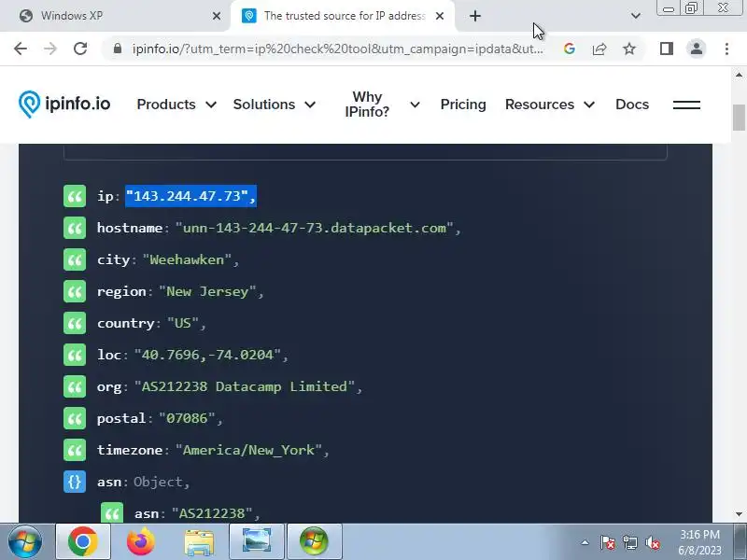Click the ipinfo.io logo
This screenshot has width=747, height=560.
tap(64, 104)
